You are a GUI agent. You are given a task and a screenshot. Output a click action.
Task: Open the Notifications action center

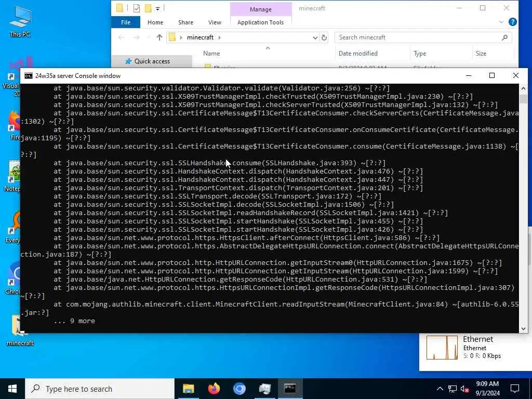click(x=515, y=389)
